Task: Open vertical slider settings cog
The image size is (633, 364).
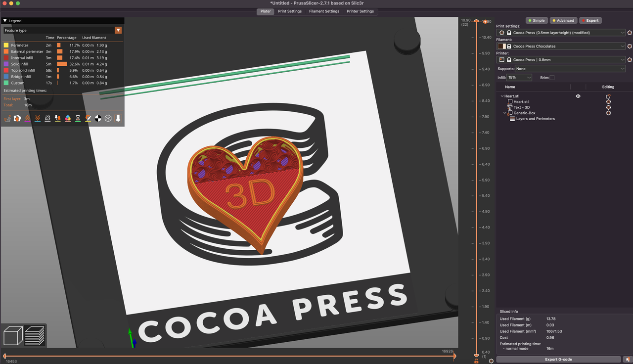Action: point(491,361)
